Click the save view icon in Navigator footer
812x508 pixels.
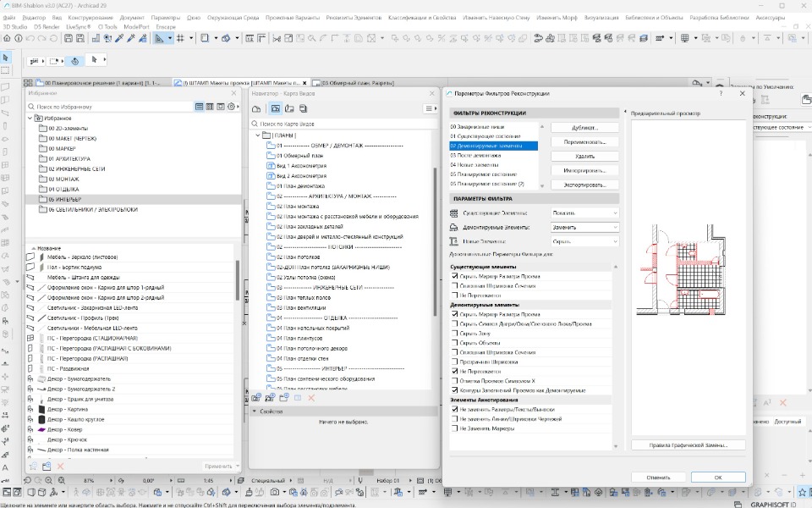click(x=255, y=398)
